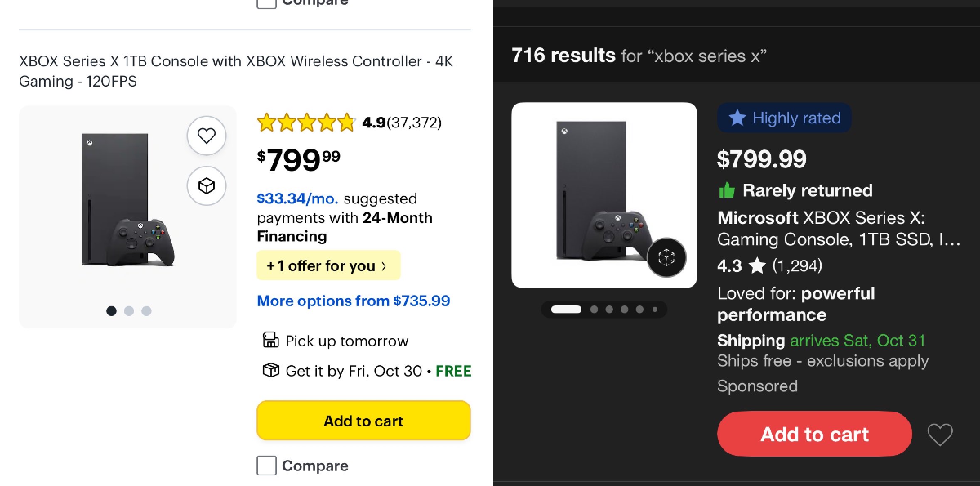This screenshot has height=486, width=980.
Task: Tap the AR view icon on right product image
Action: [x=666, y=257]
